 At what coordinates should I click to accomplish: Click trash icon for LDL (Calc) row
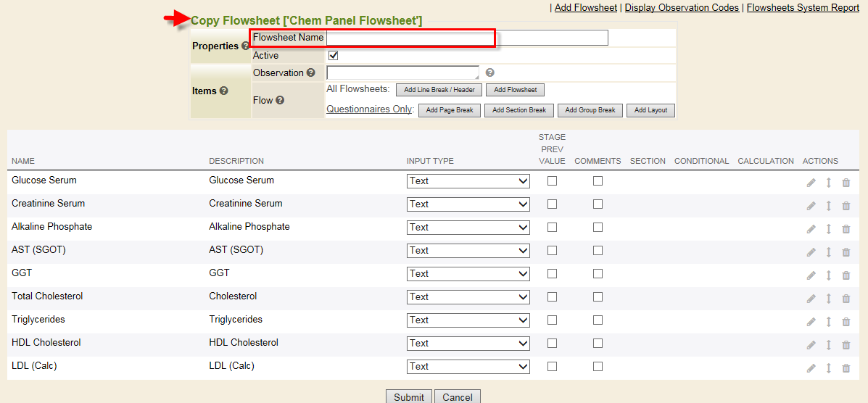coord(846,368)
